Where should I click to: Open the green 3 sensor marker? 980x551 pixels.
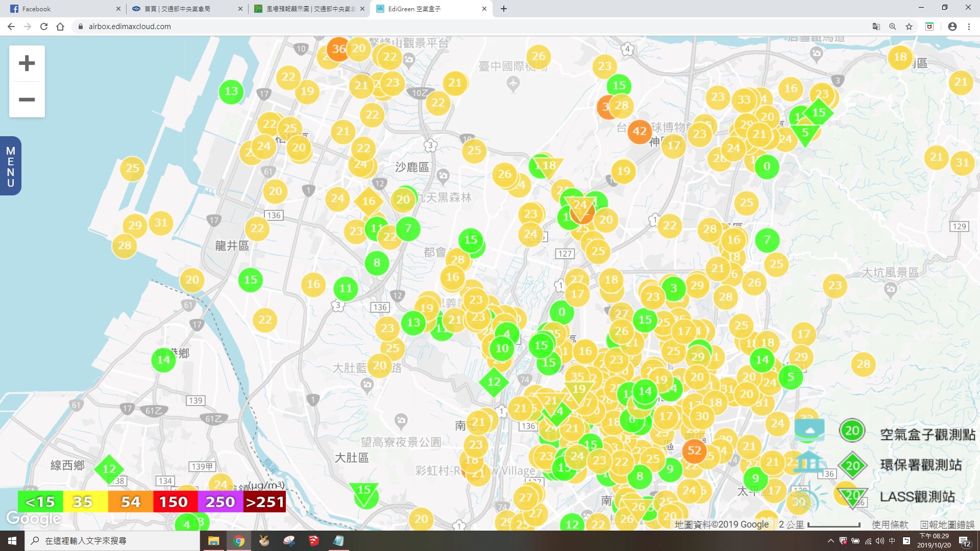click(673, 288)
